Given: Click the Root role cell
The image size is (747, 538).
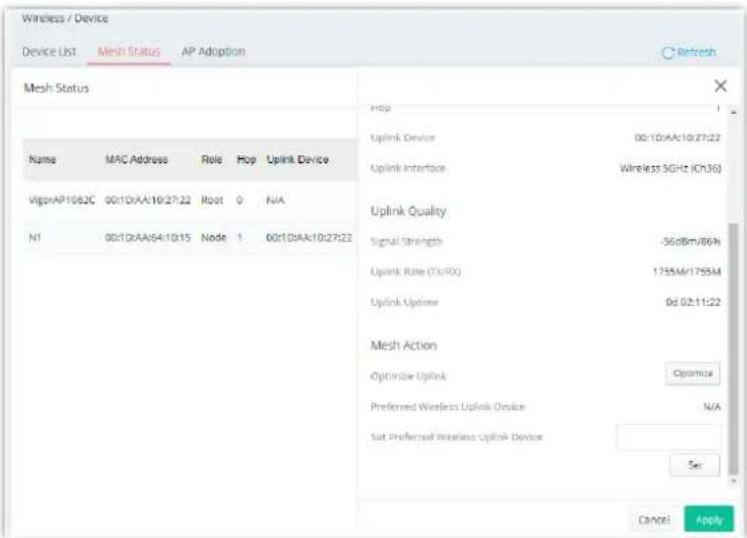Looking at the screenshot, I should (212, 200).
